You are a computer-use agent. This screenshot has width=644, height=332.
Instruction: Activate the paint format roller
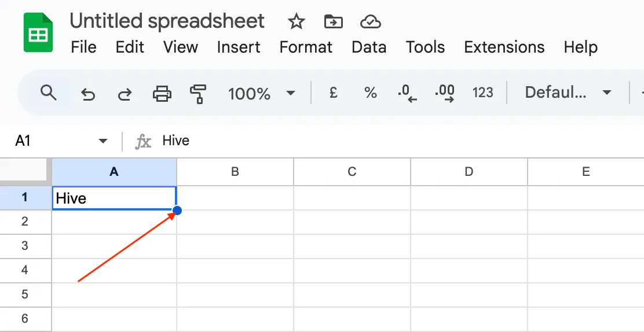(x=198, y=94)
